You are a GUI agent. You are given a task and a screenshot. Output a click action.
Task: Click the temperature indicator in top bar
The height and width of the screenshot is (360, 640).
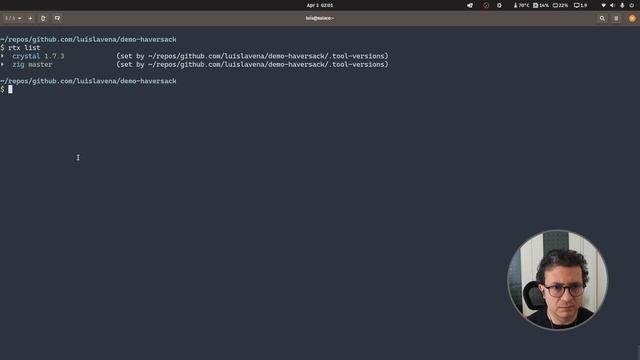(521, 5)
